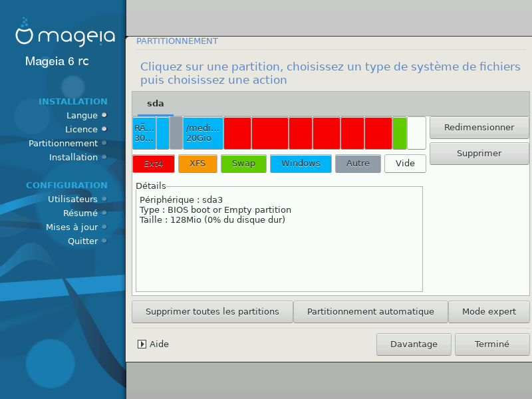Click the Langue step in sidebar
The height and width of the screenshot is (399, 532).
pos(82,115)
